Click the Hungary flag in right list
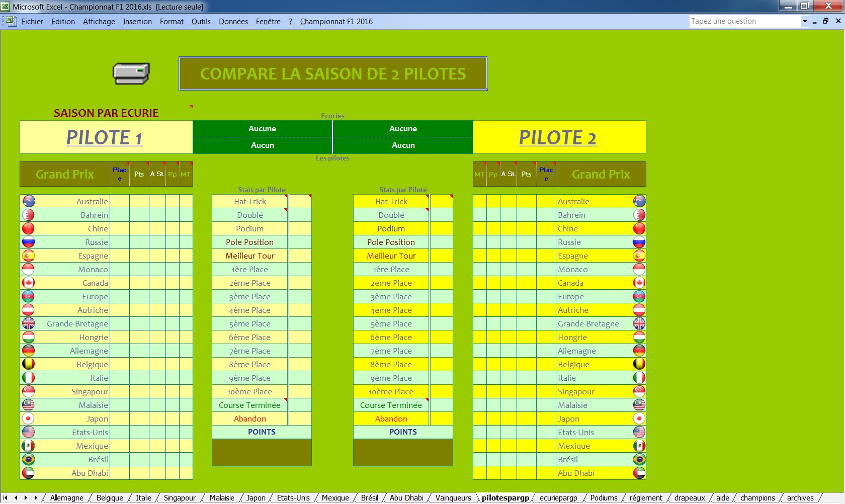This screenshot has height=504, width=845. coord(639,337)
